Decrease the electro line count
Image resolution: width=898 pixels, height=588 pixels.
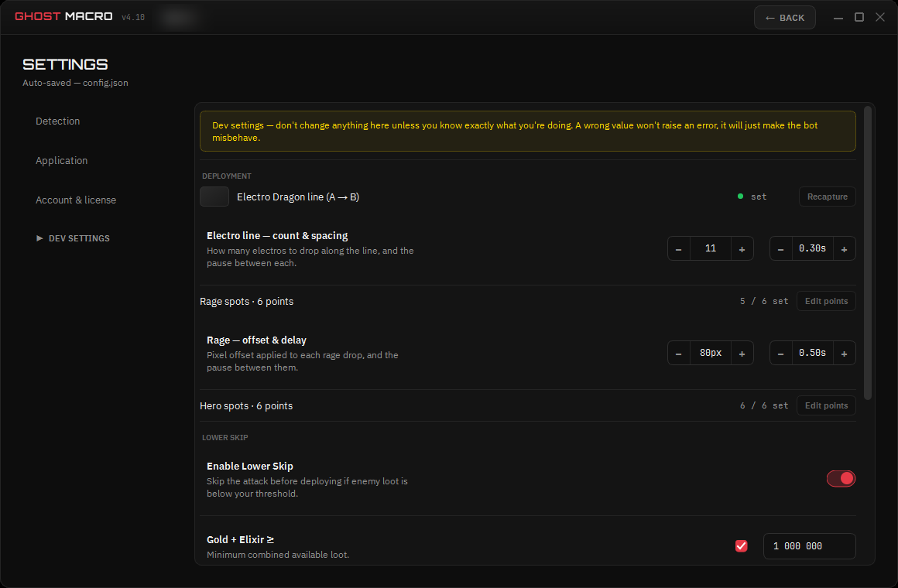pyautogui.click(x=679, y=248)
